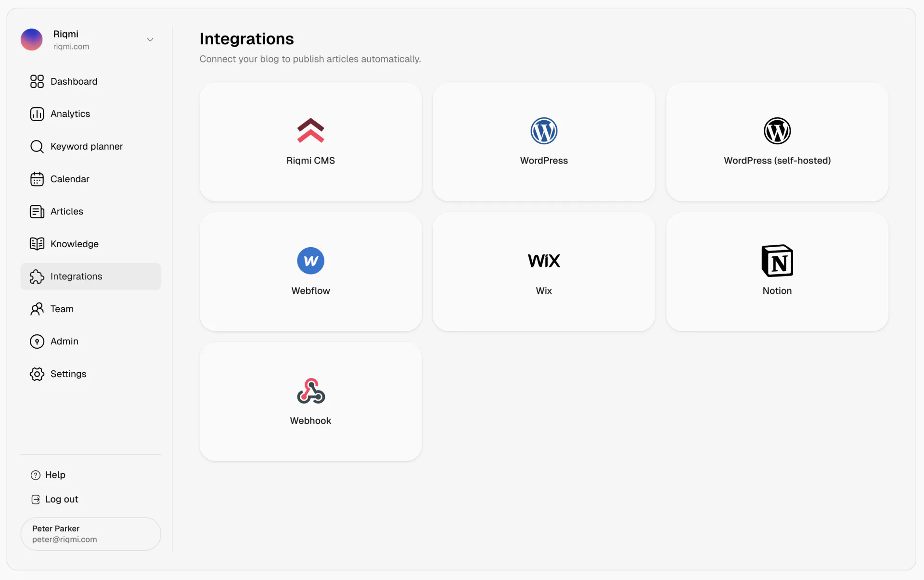Navigate to Knowledge section
Viewport: 924px width, 580px height.
[90, 244]
